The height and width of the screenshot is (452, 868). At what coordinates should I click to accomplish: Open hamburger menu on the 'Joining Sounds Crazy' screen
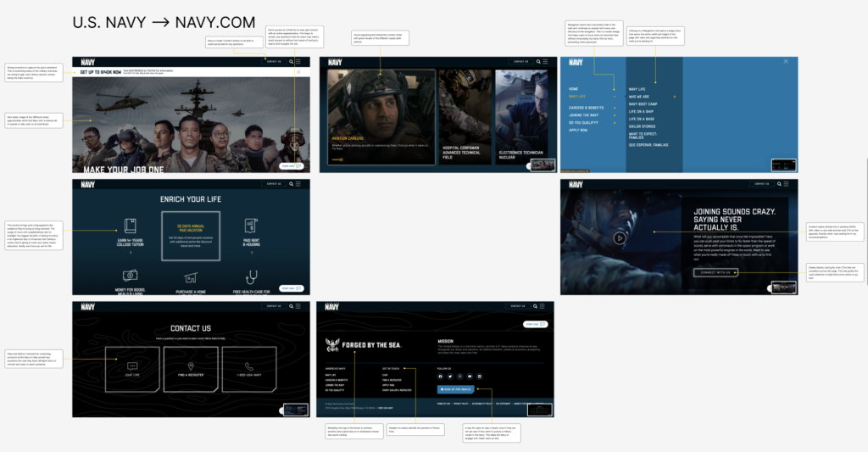[786, 184]
